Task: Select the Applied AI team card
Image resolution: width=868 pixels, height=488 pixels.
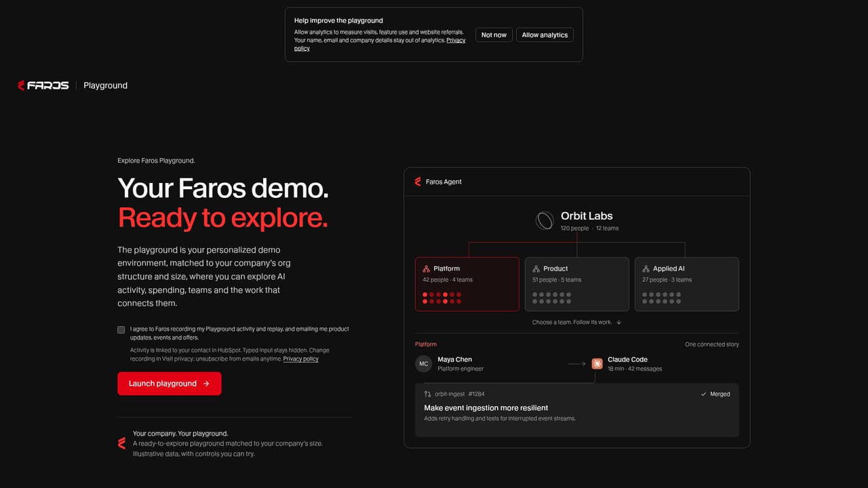Action: [x=687, y=284]
